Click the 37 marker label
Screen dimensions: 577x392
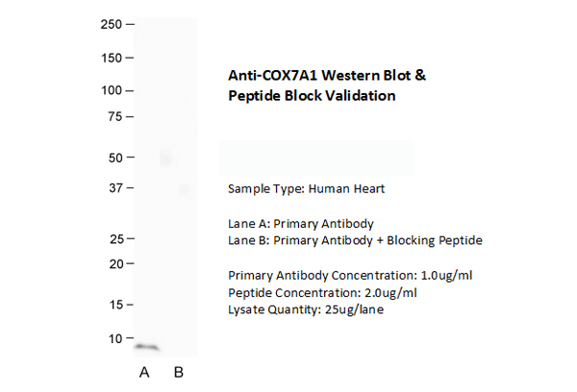pyautogui.click(x=115, y=188)
